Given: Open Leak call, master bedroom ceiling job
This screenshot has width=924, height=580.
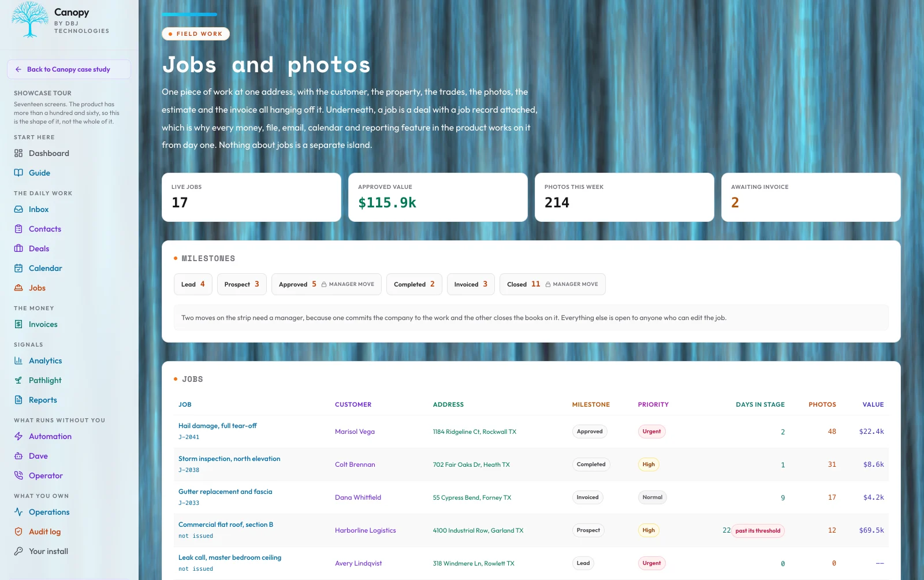Looking at the screenshot, I should point(230,557).
